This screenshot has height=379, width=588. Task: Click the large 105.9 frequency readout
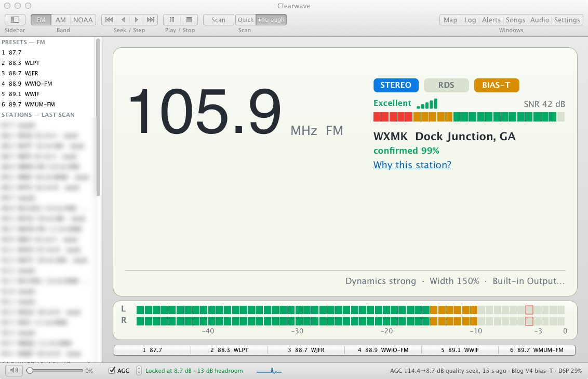tap(205, 111)
